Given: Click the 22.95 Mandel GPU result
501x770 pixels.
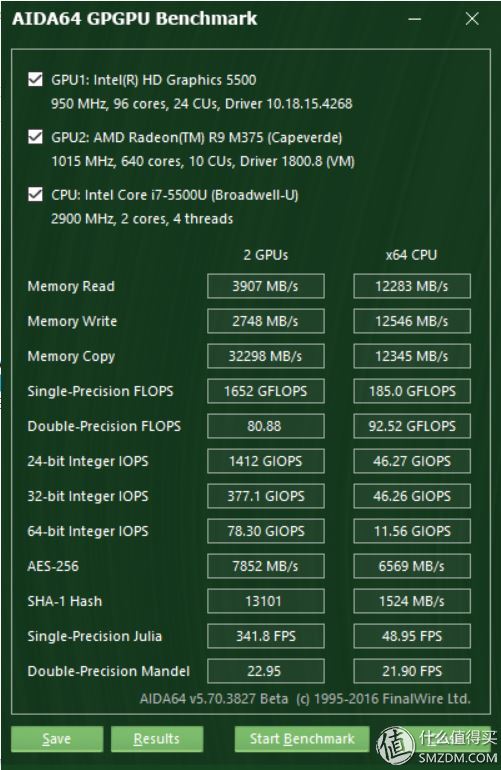Looking at the screenshot, I should [x=266, y=671].
